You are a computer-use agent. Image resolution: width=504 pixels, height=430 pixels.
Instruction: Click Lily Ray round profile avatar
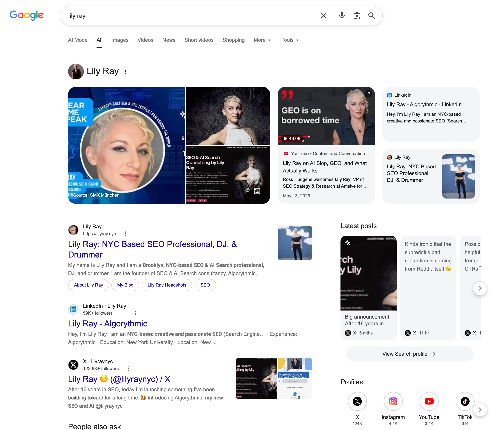(76, 71)
